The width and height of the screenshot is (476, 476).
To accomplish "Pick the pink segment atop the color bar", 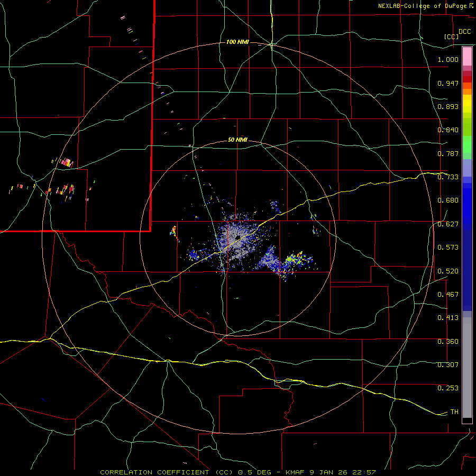I will coord(467,57).
